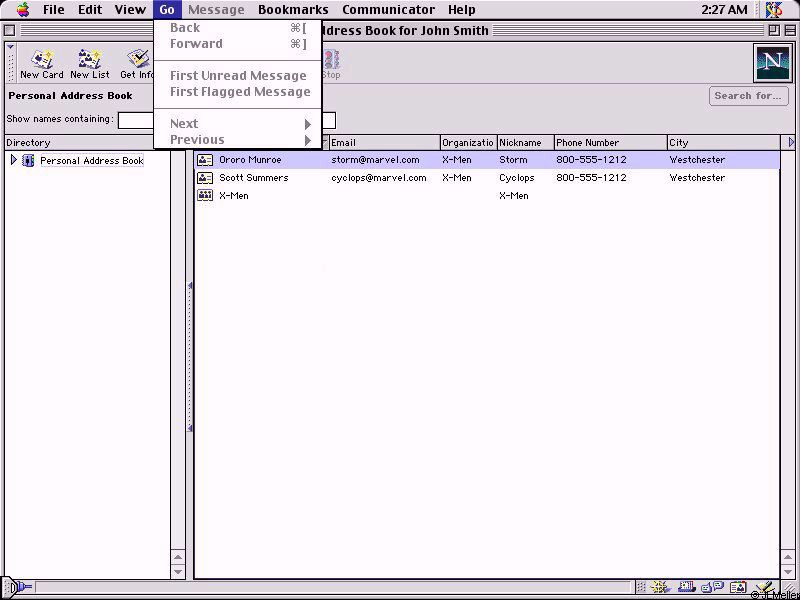This screenshot has height=600, width=800.
Task: Open the Communicator menu
Action: (x=388, y=10)
